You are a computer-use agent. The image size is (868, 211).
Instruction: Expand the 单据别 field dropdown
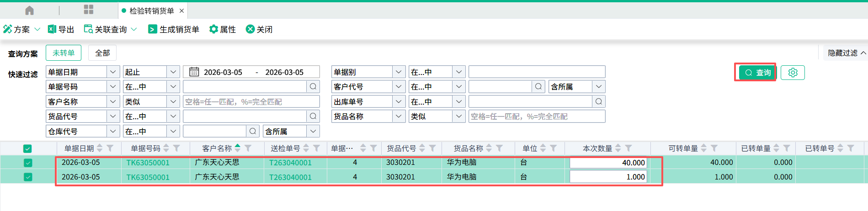coord(398,72)
